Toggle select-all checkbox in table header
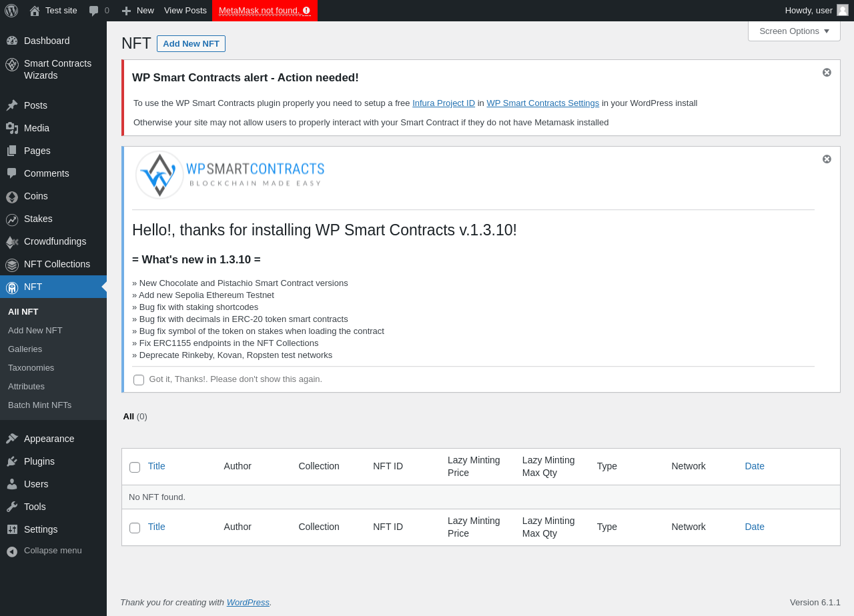 click(x=135, y=467)
